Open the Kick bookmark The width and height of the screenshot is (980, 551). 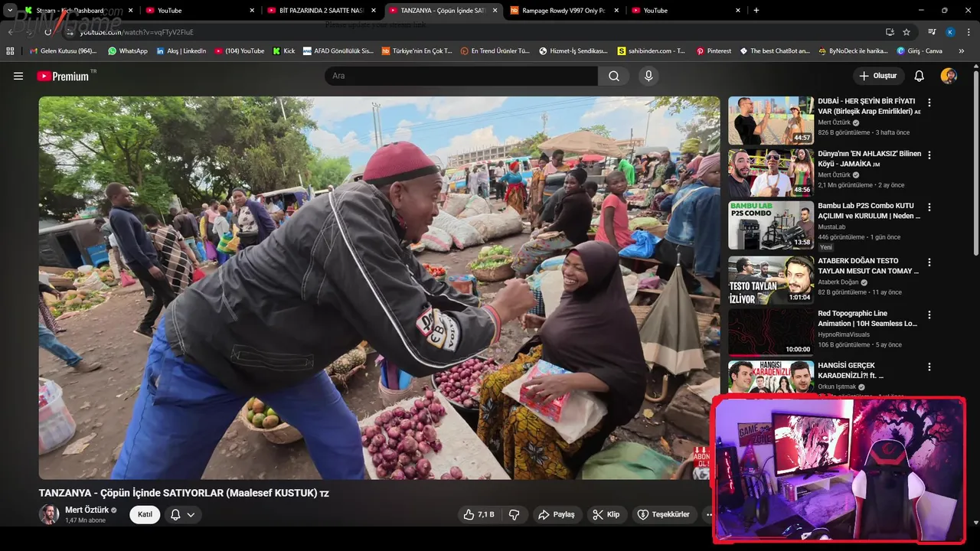pos(283,51)
